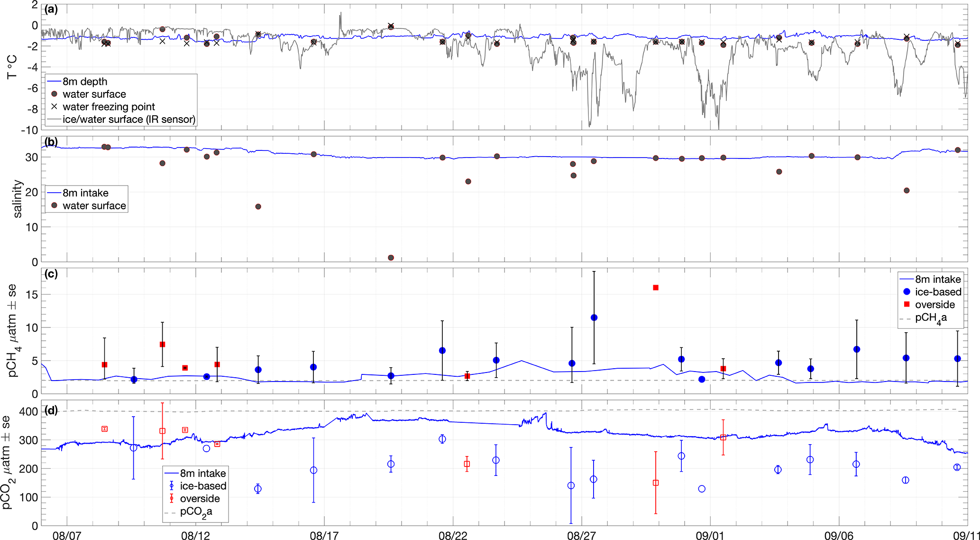The width and height of the screenshot is (980, 540).
Task: Click the '8m intake' line sample in salinity legend
Action: coord(54,193)
